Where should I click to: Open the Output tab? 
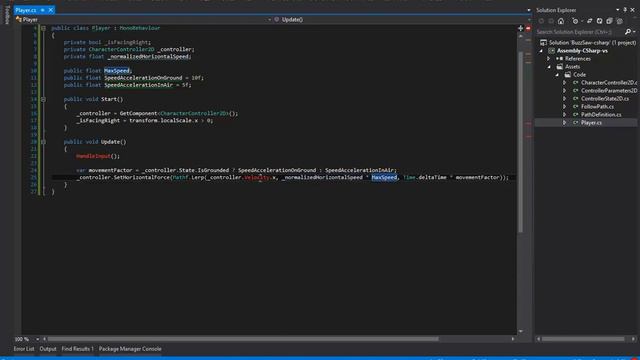[48, 349]
